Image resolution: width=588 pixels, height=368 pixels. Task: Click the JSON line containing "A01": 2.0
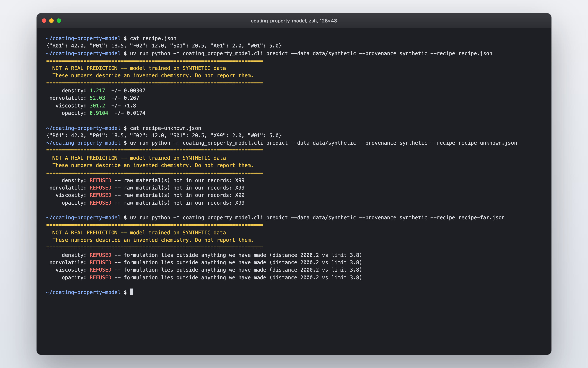[x=164, y=46]
